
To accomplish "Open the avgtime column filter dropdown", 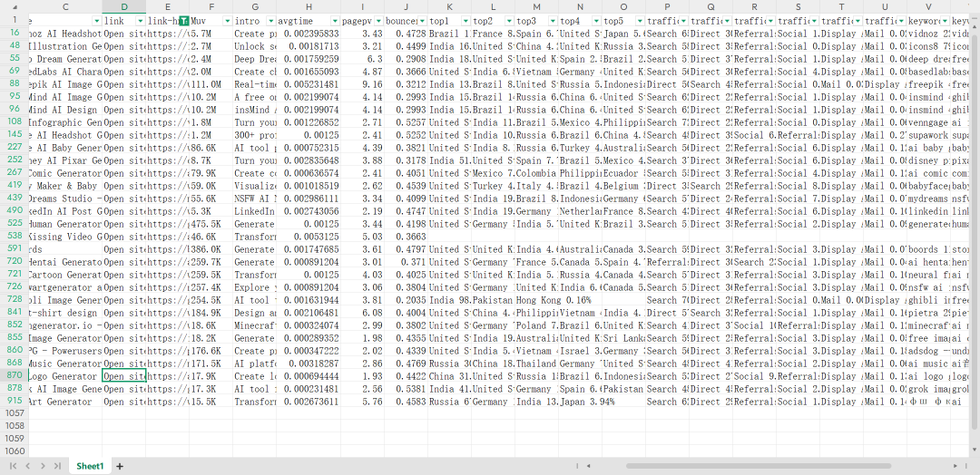I will point(335,21).
